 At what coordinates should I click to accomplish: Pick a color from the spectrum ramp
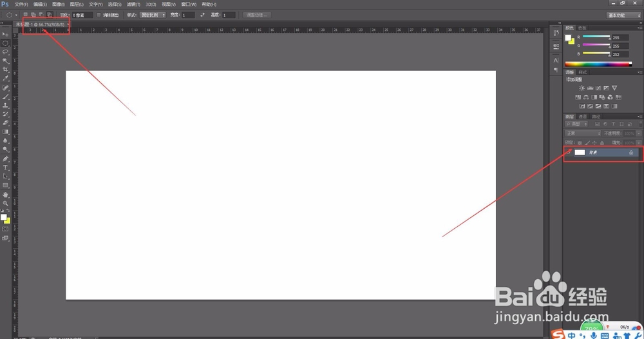598,64
